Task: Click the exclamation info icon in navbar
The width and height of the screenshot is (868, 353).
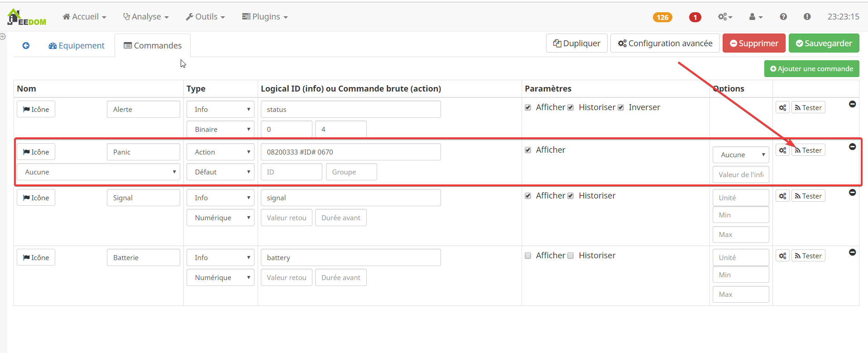Action: pos(807,17)
